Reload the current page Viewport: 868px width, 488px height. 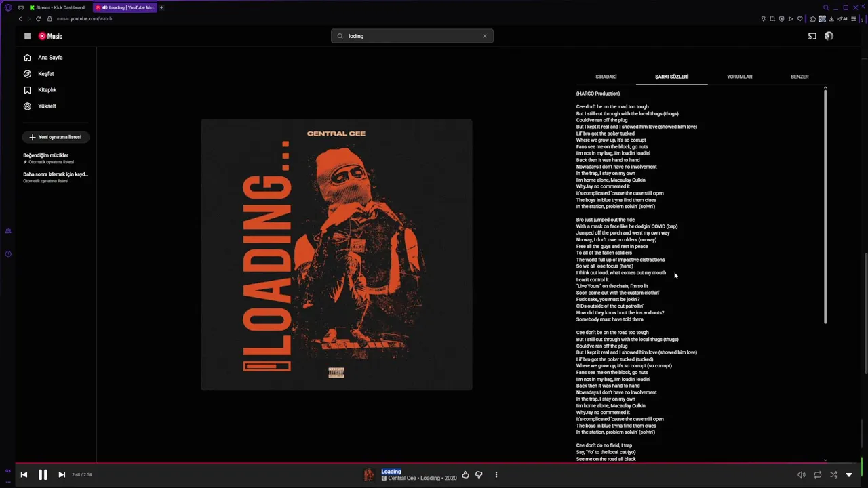tap(38, 19)
